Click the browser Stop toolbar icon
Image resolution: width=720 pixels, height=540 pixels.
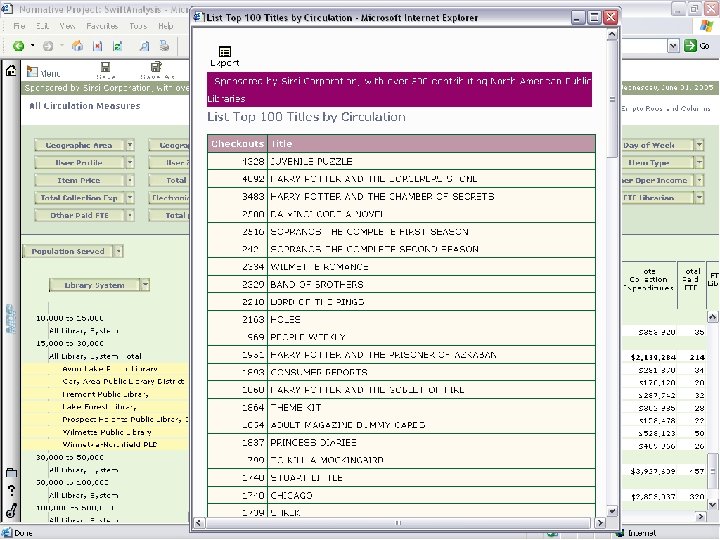click(97, 46)
